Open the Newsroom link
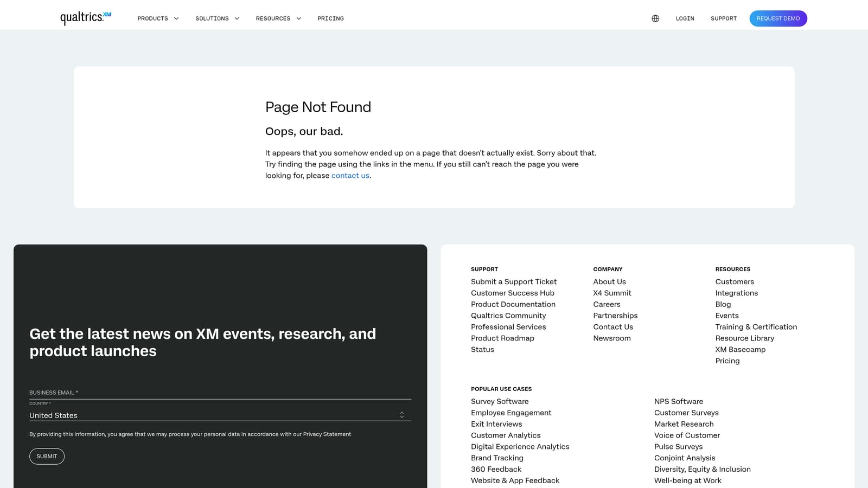The width and height of the screenshot is (868, 488). pos(612,338)
